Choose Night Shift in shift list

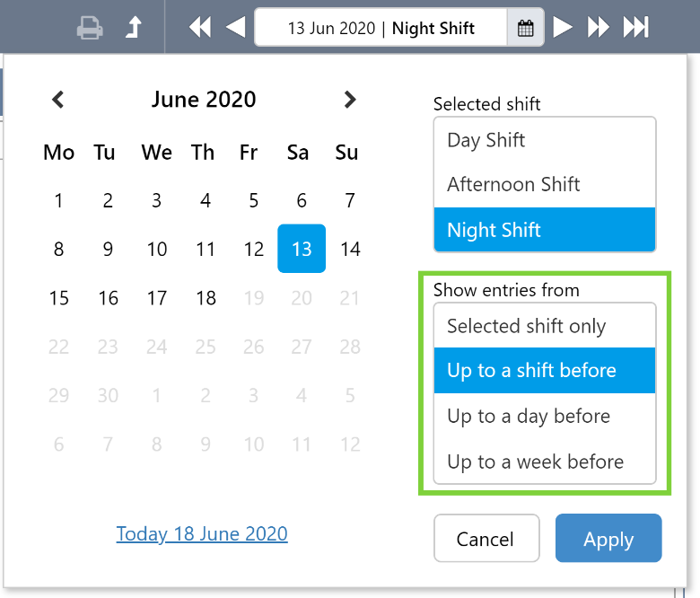(545, 230)
